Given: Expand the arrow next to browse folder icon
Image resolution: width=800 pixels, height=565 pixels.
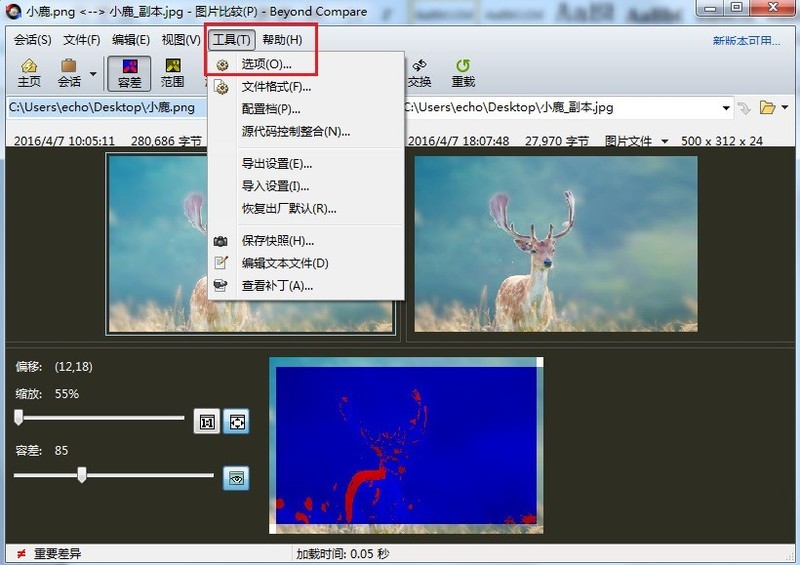Looking at the screenshot, I should pyautogui.click(x=785, y=107).
